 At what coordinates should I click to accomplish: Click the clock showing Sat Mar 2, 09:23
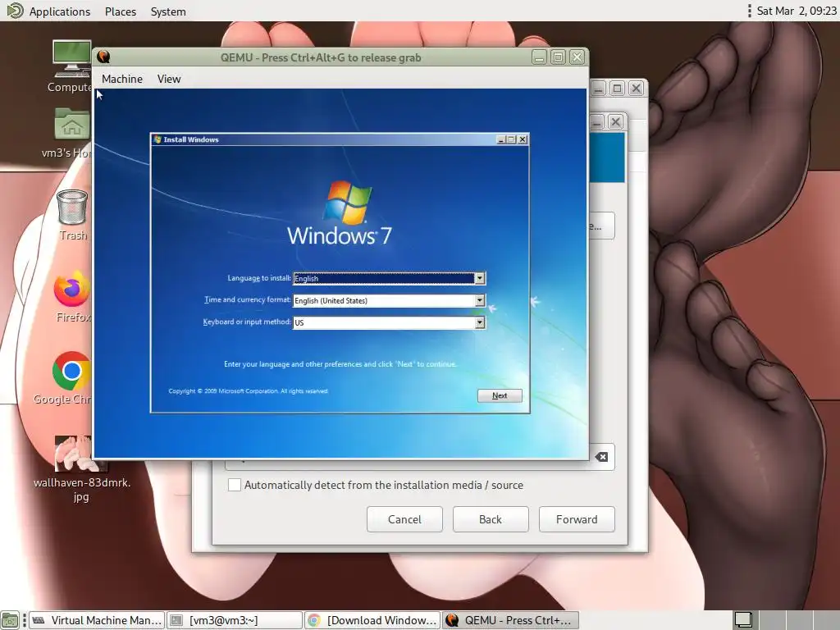(x=796, y=11)
